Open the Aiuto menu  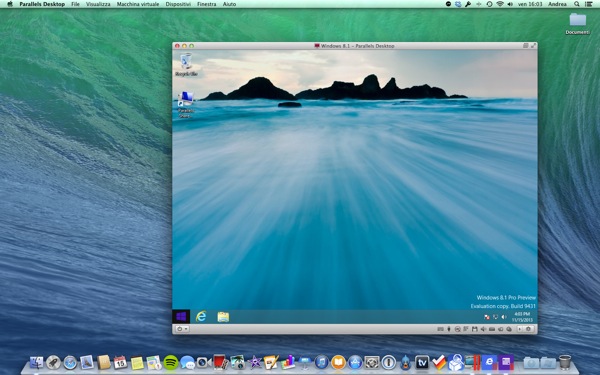229,4
